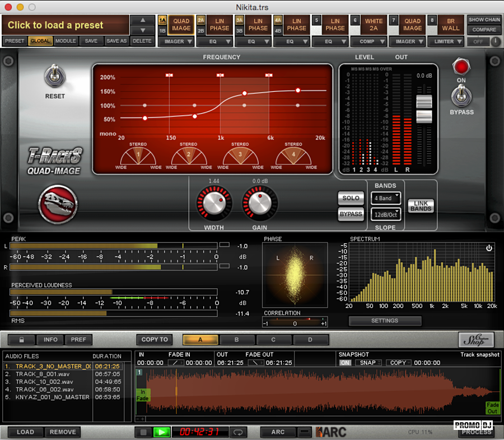Click the green In Fade marker

tap(142, 395)
